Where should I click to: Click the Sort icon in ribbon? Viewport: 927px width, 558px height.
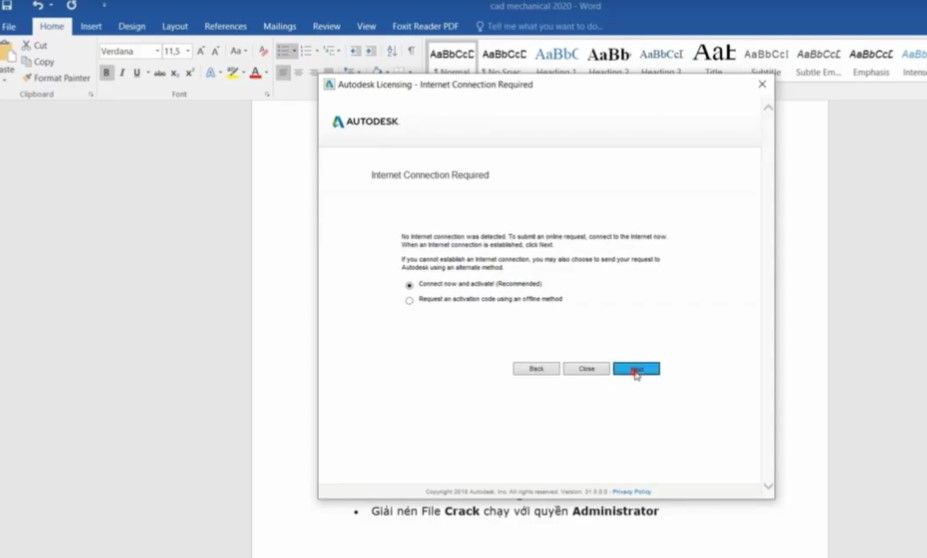coord(392,51)
